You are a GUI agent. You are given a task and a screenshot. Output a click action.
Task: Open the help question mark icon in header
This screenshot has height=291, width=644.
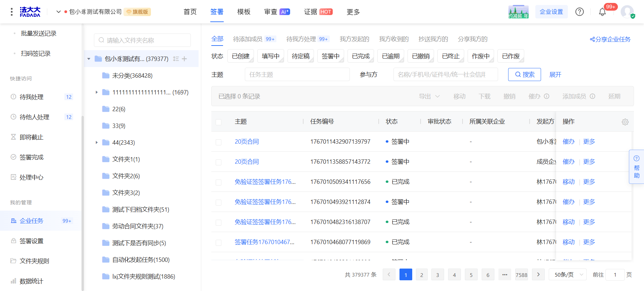tap(580, 12)
